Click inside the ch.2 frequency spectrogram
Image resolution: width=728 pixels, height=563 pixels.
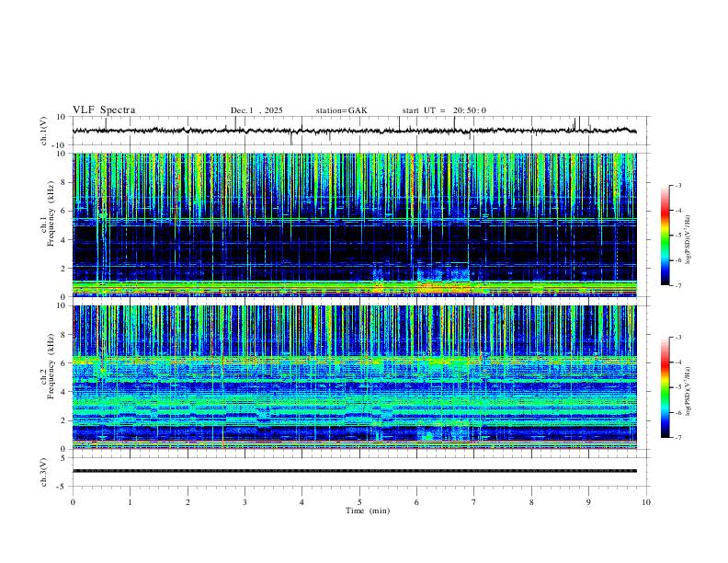pyautogui.click(x=354, y=377)
